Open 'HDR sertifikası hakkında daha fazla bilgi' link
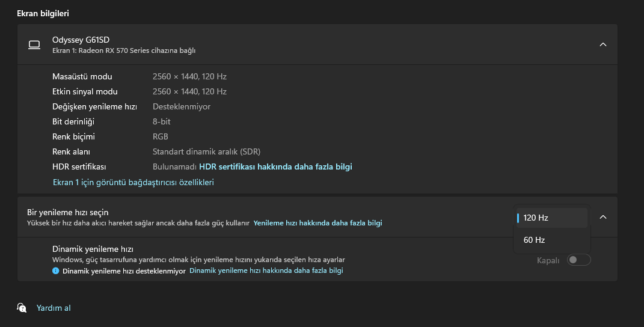 coord(275,167)
